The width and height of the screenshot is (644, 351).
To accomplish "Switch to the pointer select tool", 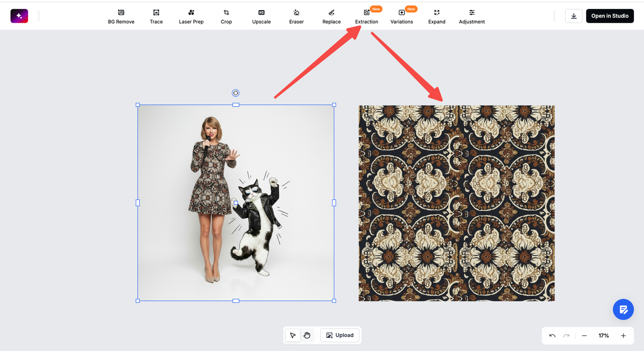I will pyautogui.click(x=293, y=335).
